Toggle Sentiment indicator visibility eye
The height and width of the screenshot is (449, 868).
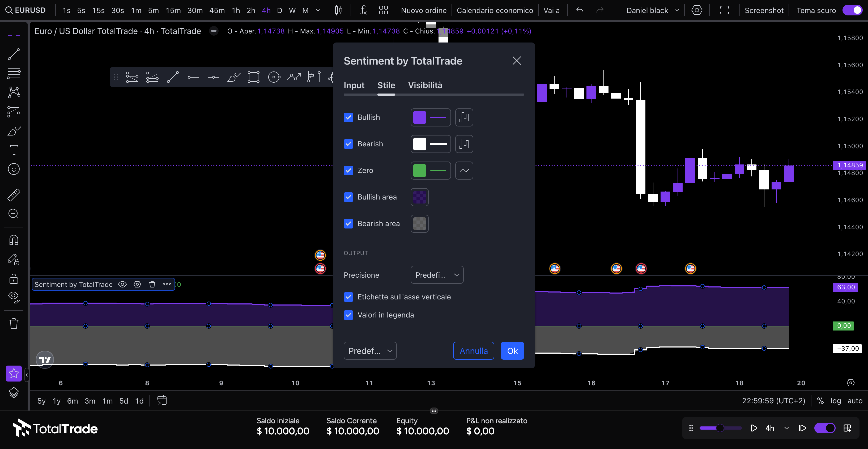123,285
